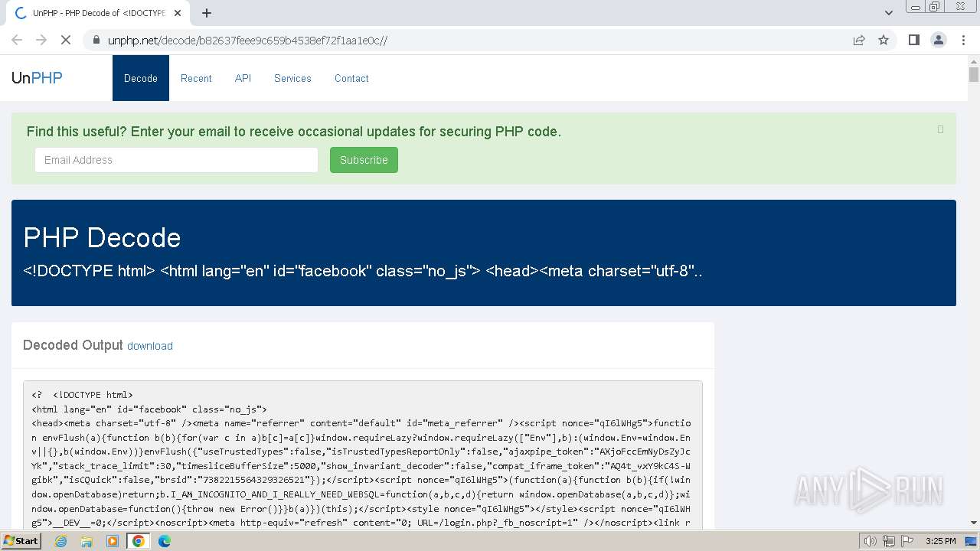
Task: Open the volume tray icon
Action: click(x=870, y=541)
